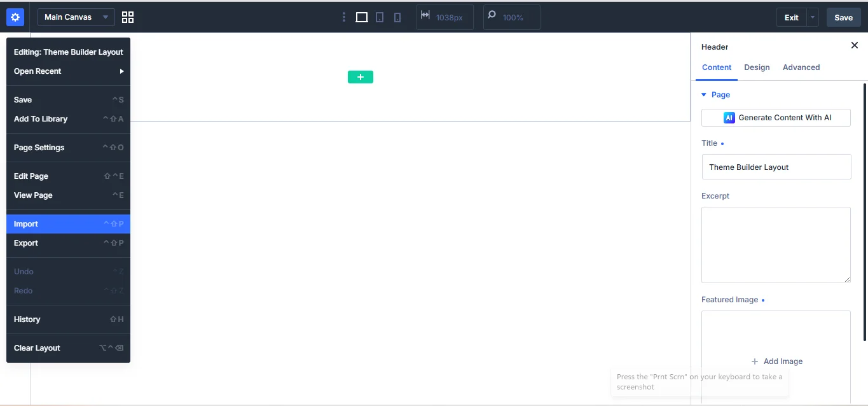Click Generate Content With AI button
The height and width of the screenshot is (406, 868).
coord(776,118)
